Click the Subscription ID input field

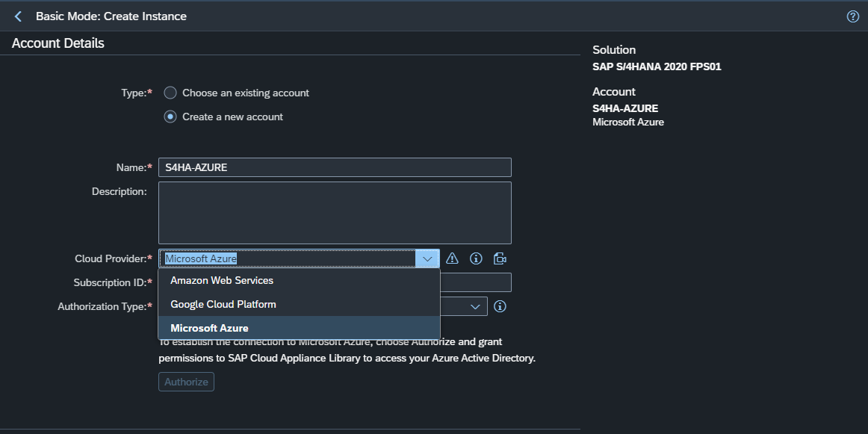(476, 282)
